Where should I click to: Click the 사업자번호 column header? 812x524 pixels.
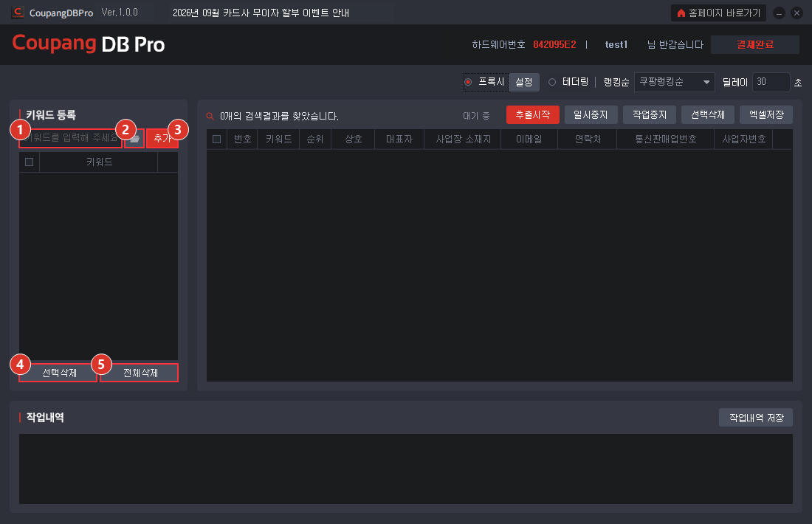(743, 139)
